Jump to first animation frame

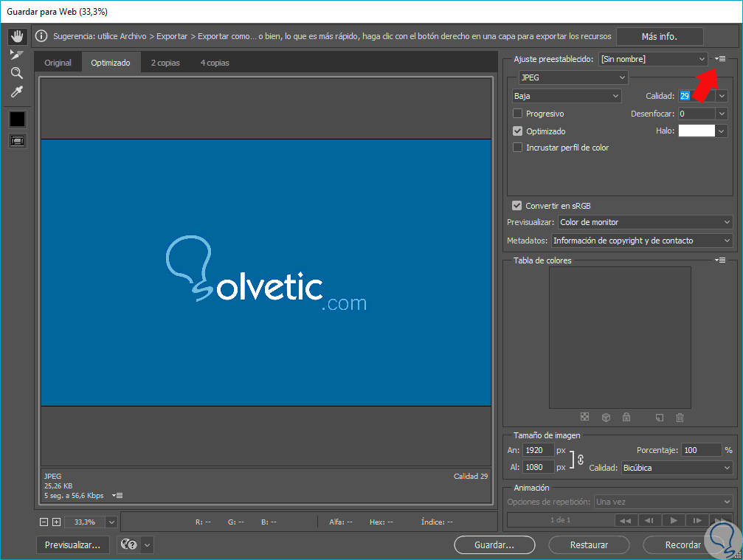click(626, 521)
